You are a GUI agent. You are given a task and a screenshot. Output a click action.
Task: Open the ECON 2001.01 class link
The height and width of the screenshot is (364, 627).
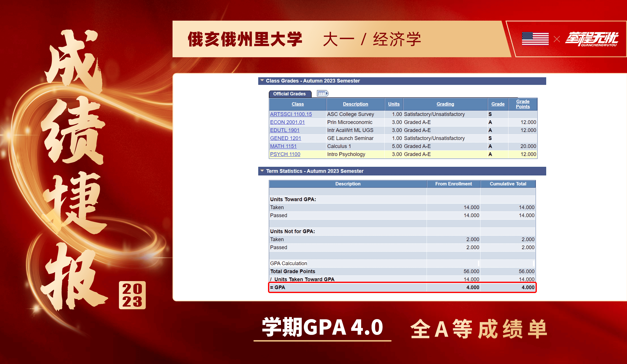[x=287, y=122]
